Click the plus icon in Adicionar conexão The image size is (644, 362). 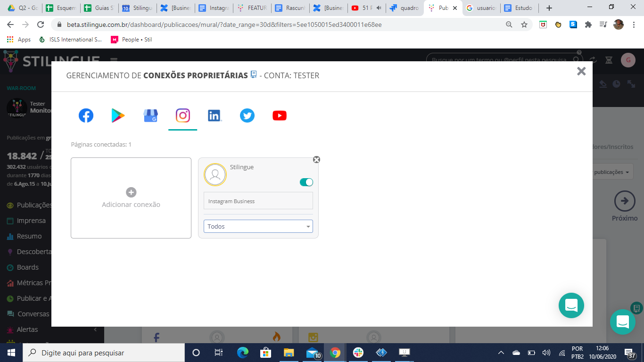click(x=131, y=192)
